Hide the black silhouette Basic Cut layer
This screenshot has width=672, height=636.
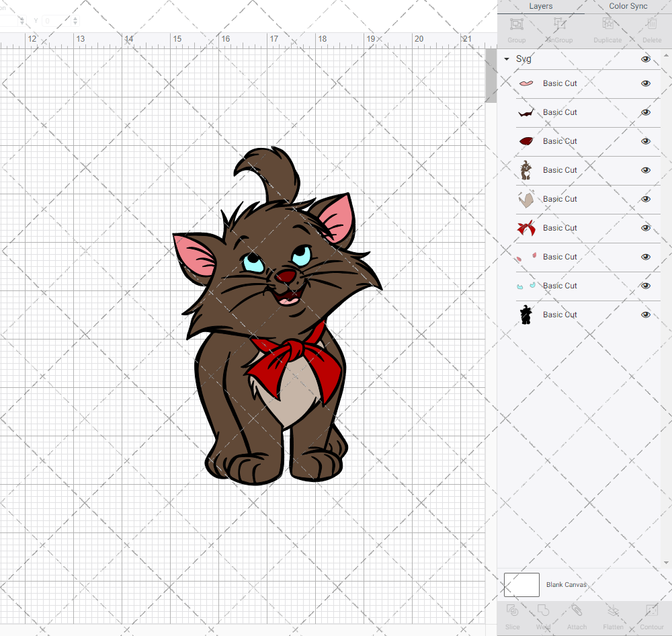coord(645,315)
